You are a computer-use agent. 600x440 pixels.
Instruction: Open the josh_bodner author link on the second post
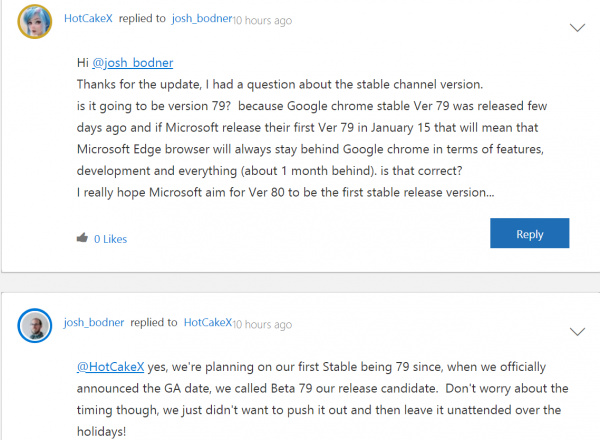(x=94, y=323)
